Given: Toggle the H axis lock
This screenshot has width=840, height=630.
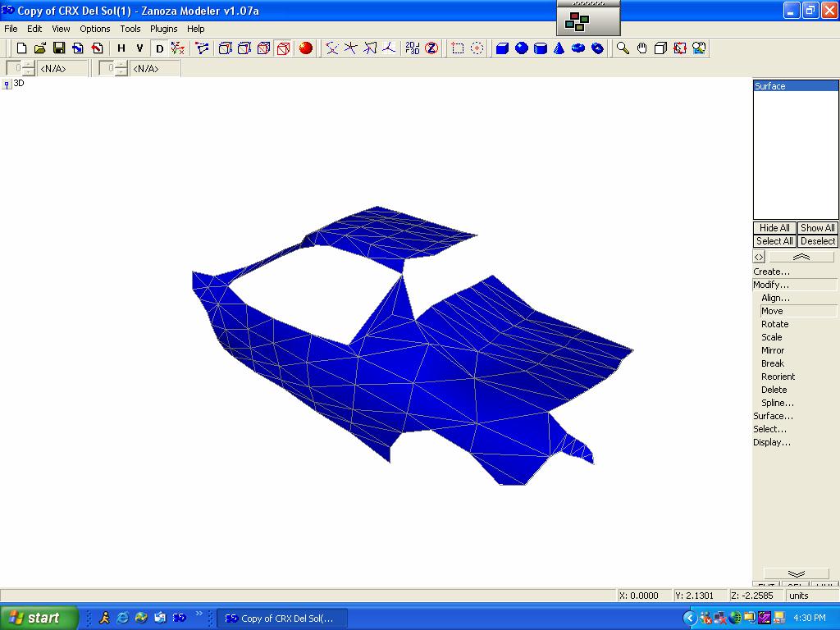Looking at the screenshot, I should (121, 48).
